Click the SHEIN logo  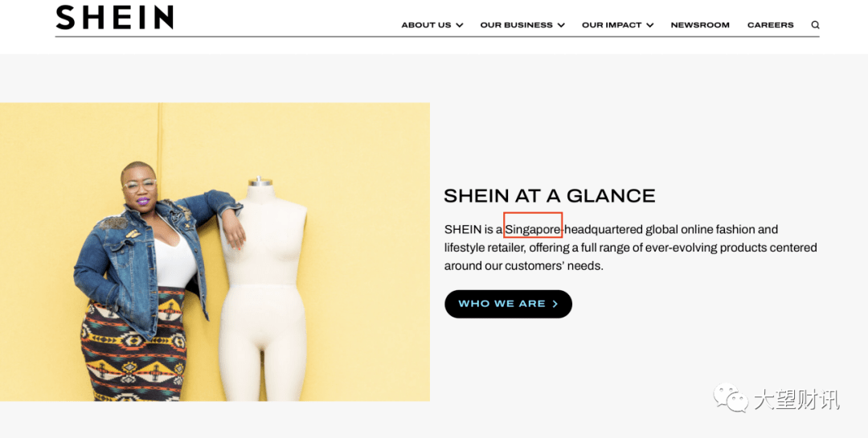(x=115, y=17)
